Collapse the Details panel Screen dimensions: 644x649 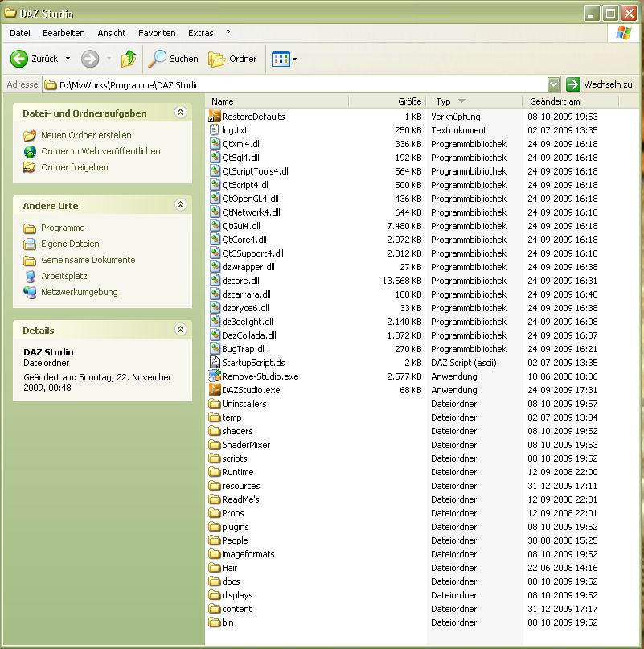180,330
